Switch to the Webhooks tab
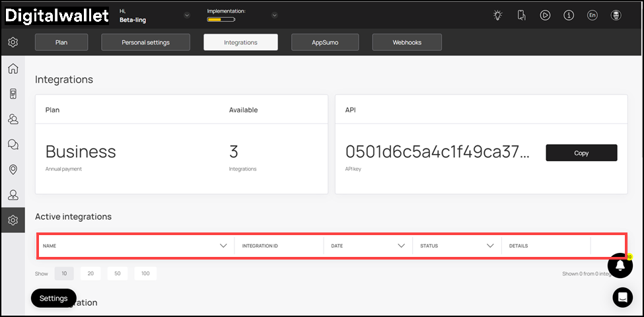Screen dimensions: 644x317 [407, 42]
